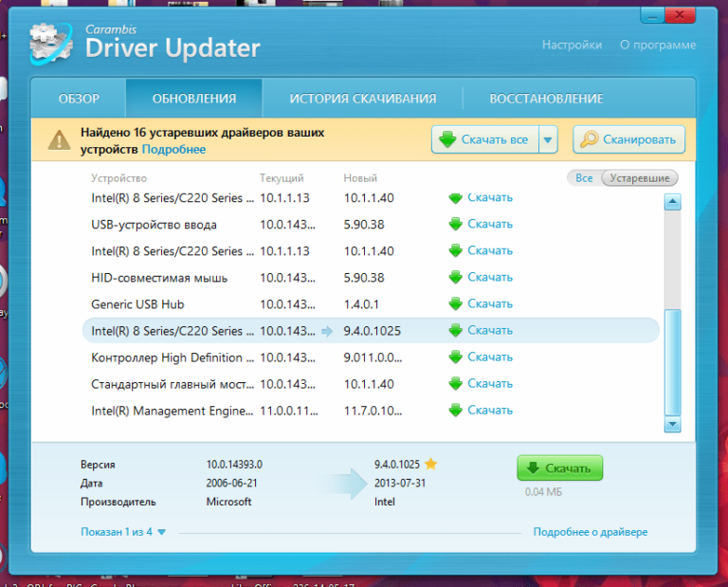The image size is (728, 587).
Task: Toggle the filter to Устаревшие
Action: tap(640, 178)
